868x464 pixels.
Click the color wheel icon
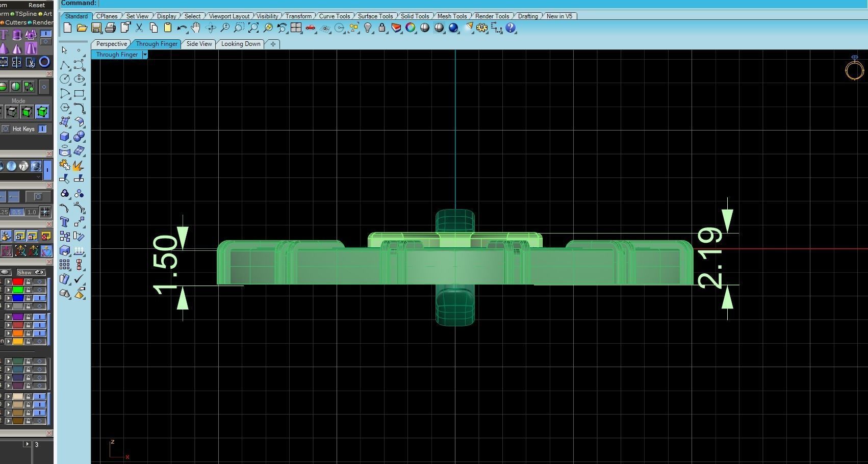pos(411,28)
